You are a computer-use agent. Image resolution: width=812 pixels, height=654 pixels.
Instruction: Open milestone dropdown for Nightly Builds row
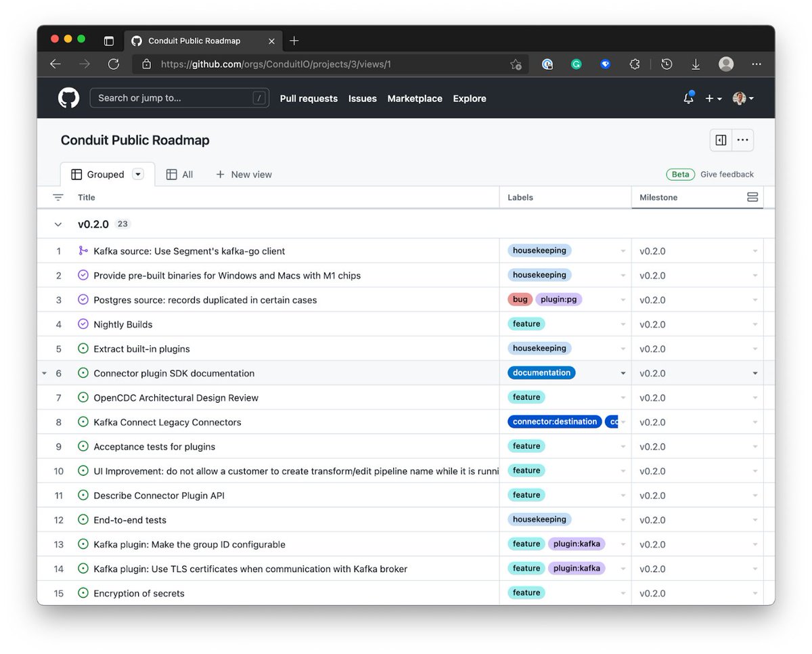[755, 324]
